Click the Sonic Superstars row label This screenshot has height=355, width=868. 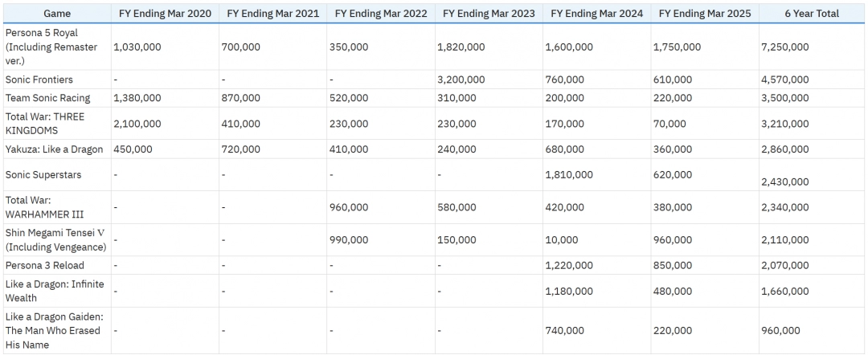pyautogui.click(x=43, y=174)
